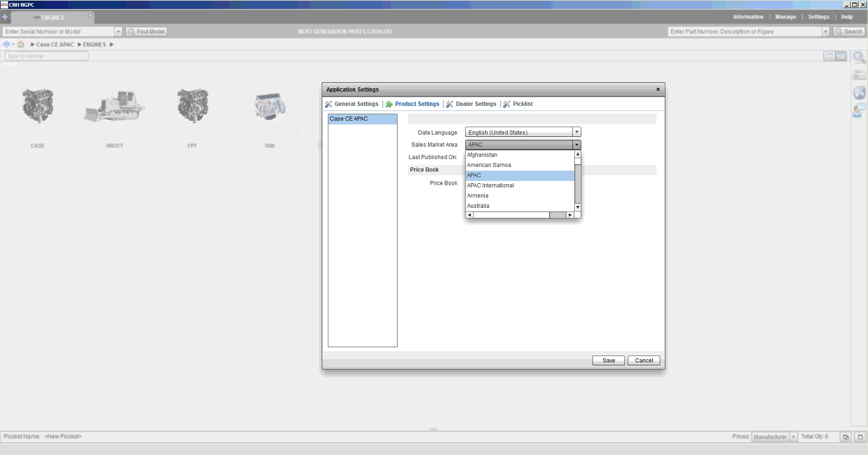Viewport: 868px width, 455px height.
Task: Open the Information menu
Action: (x=748, y=17)
